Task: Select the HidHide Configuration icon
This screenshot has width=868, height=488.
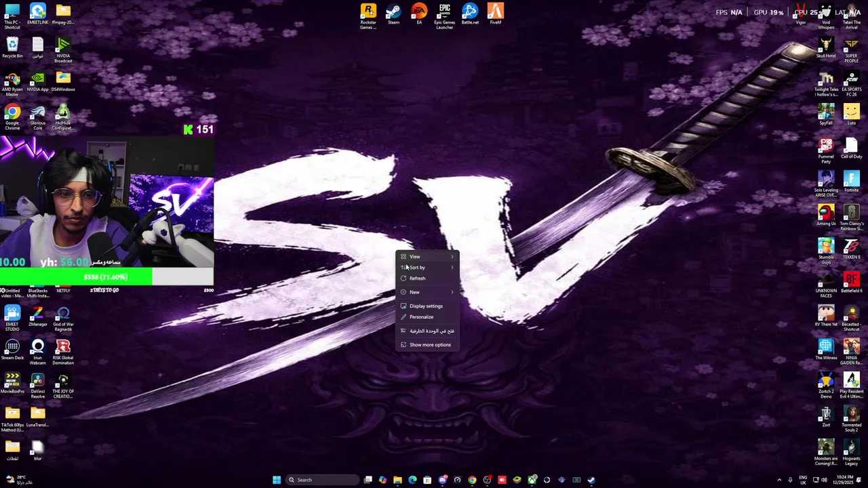Action: (63, 117)
